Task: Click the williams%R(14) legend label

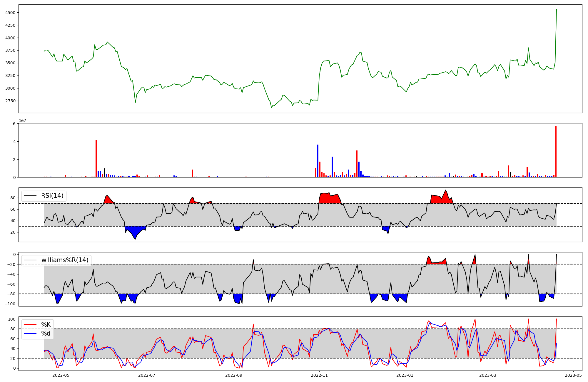Action: (x=65, y=260)
